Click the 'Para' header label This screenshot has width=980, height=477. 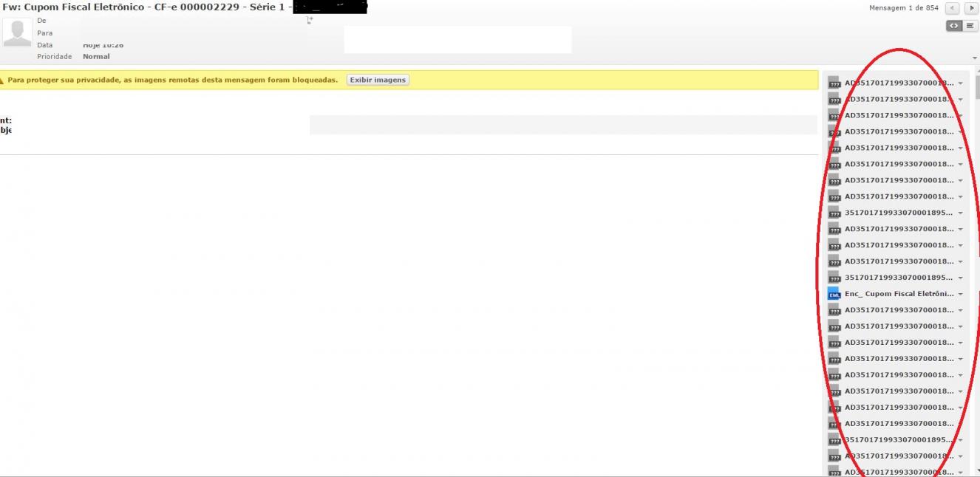point(44,33)
